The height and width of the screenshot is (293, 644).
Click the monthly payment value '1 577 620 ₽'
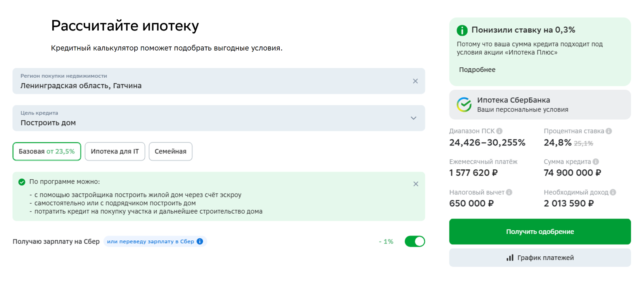pyautogui.click(x=473, y=173)
